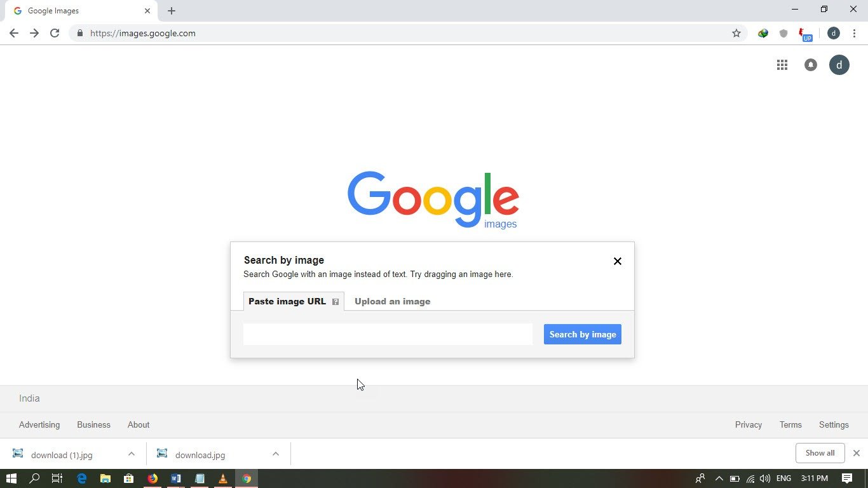Launch Firefox from taskbar

(x=153, y=478)
